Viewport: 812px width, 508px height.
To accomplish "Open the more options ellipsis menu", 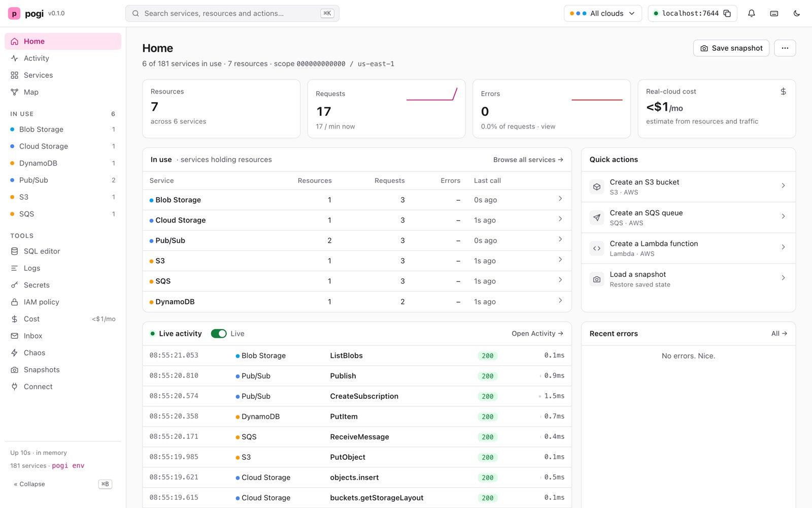I will click(x=785, y=48).
